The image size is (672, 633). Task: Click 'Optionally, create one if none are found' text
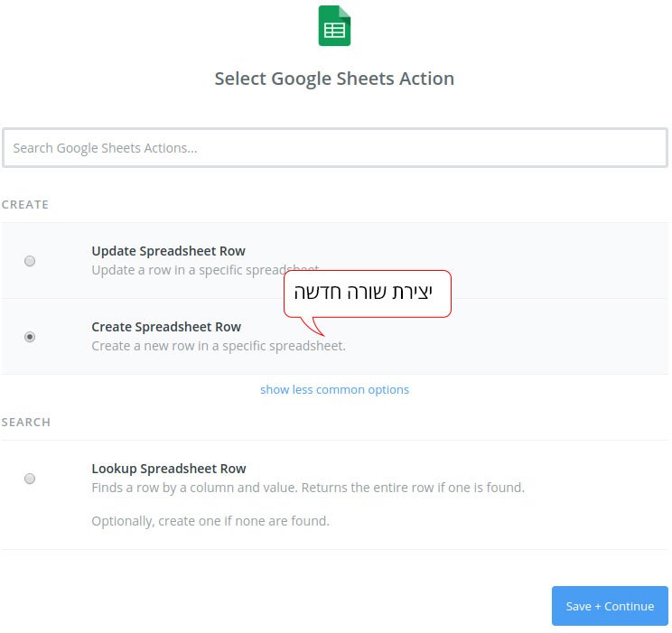pyautogui.click(x=210, y=521)
